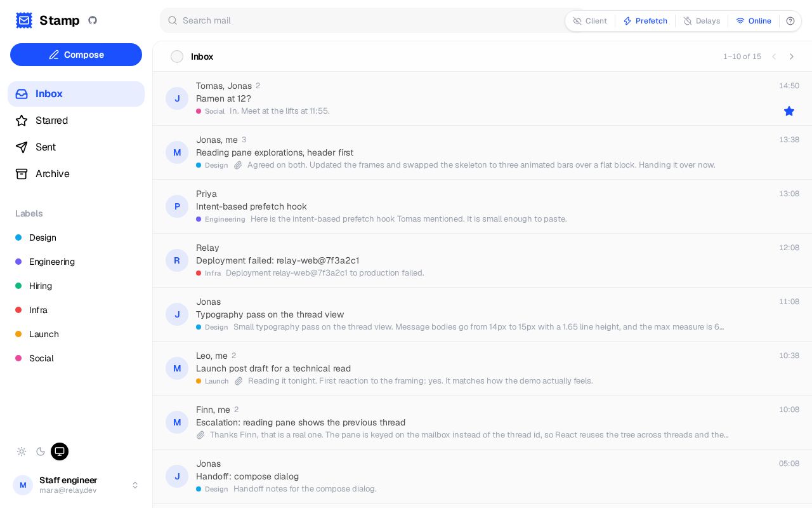Filter by the Hiring label

click(x=76, y=286)
